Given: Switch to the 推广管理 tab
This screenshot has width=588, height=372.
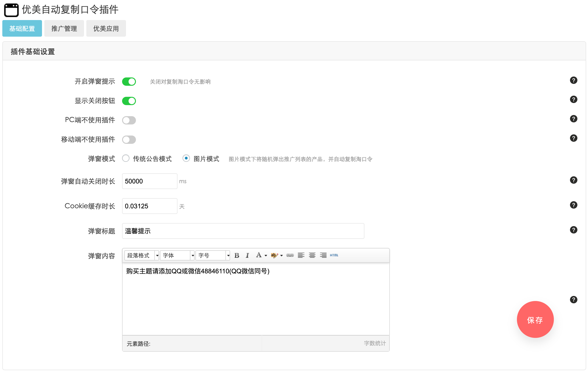Looking at the screenshot, I should 64,28.
